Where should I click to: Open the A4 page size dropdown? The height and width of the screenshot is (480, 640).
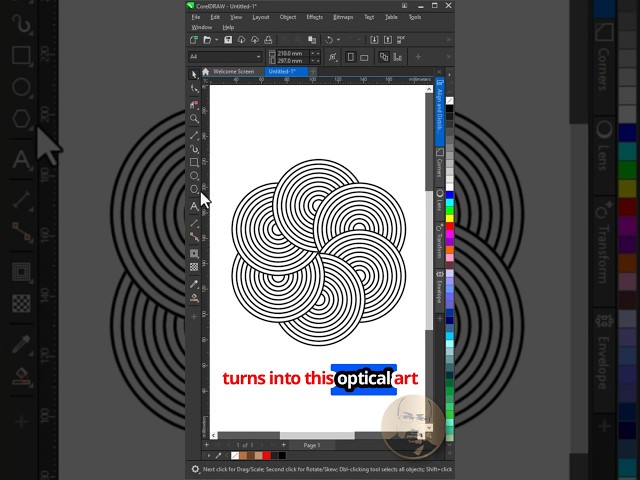[258, 57]
